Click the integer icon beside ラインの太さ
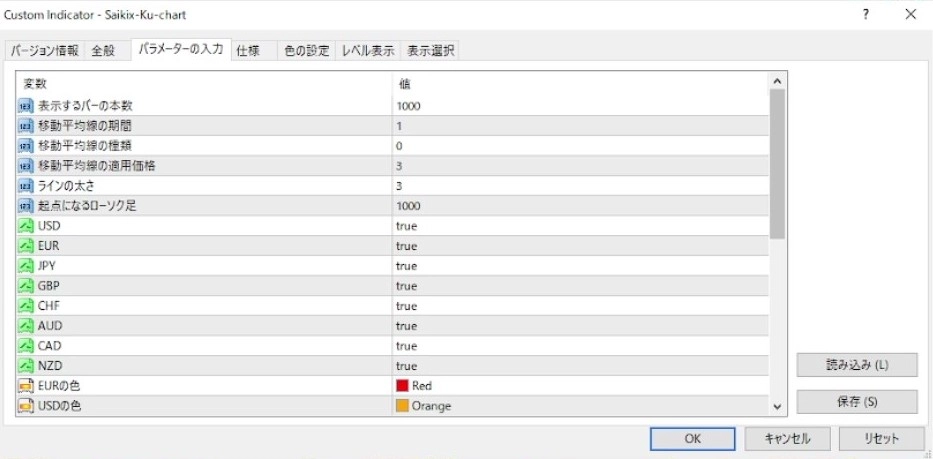Image resolution: width=933 pixels, height=459 pixels. click(x=26, y=186)
